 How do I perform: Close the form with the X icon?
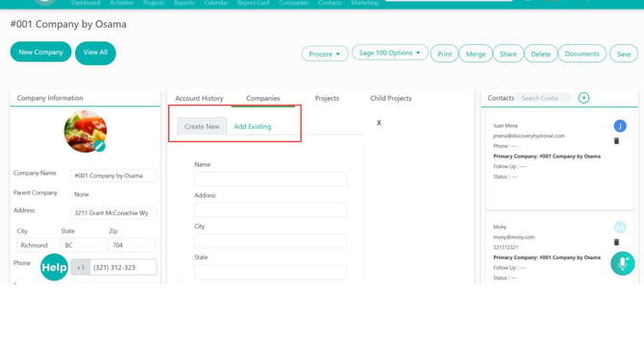tap(379, 123)
